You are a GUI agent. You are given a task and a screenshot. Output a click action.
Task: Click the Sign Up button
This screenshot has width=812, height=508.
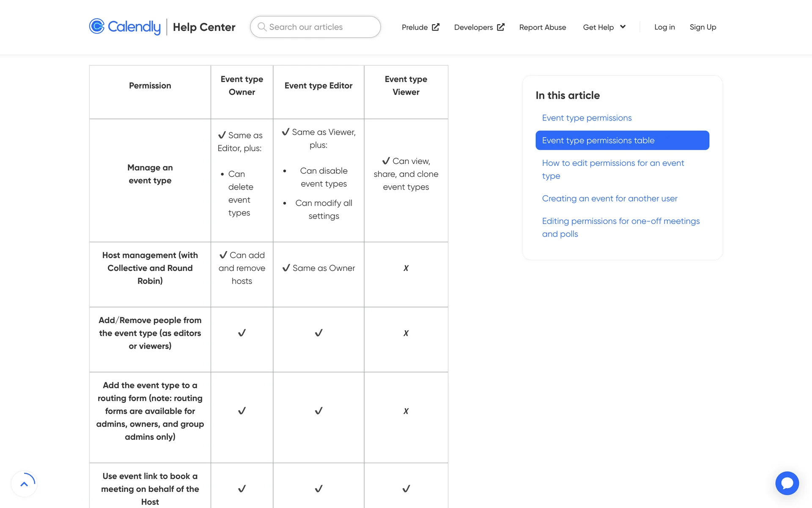(x=702, y=27)
